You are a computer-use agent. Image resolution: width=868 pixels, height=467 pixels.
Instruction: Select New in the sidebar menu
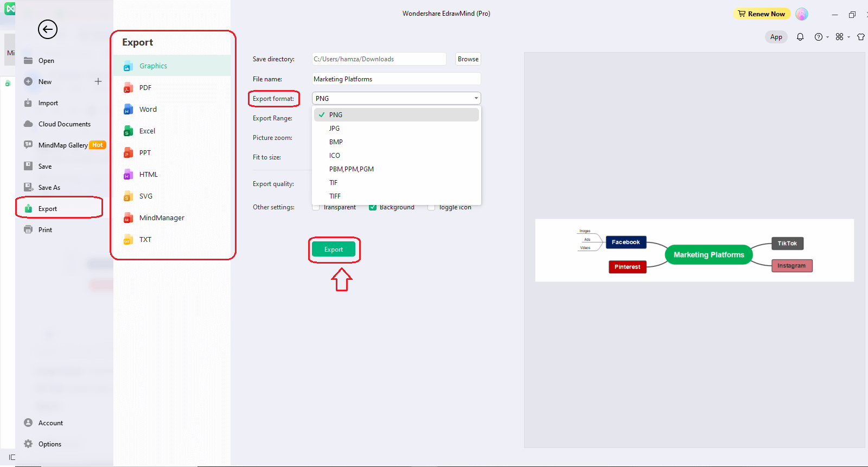[x=45, y=82]
